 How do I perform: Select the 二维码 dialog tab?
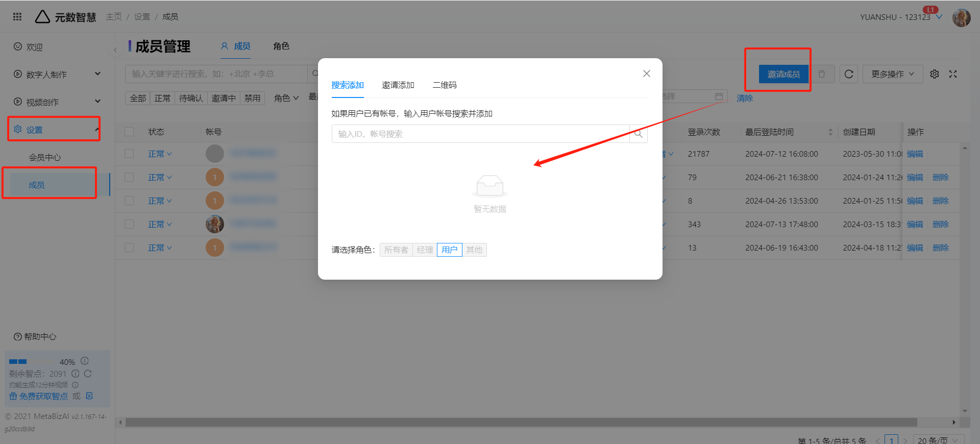(x=445, y=85)
